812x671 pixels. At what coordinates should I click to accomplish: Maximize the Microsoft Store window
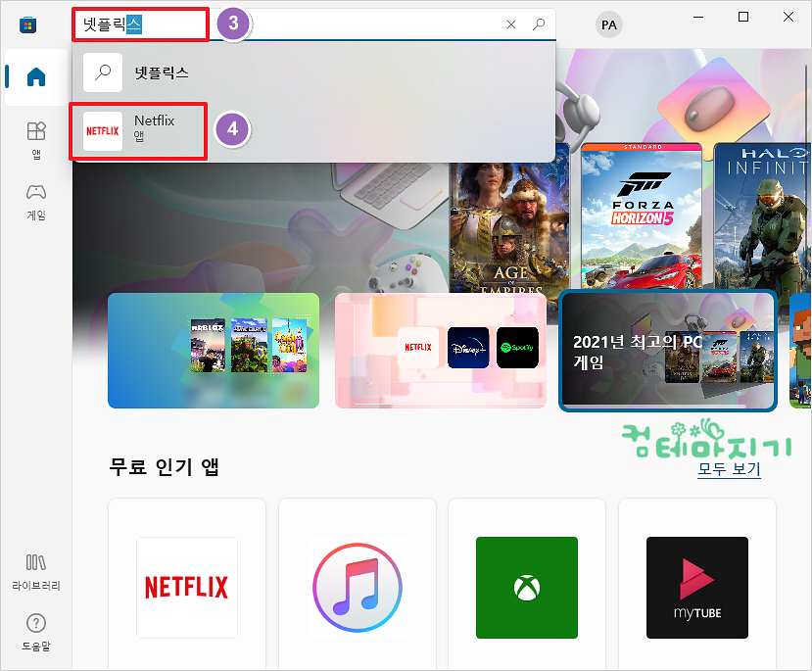(743, 17)
